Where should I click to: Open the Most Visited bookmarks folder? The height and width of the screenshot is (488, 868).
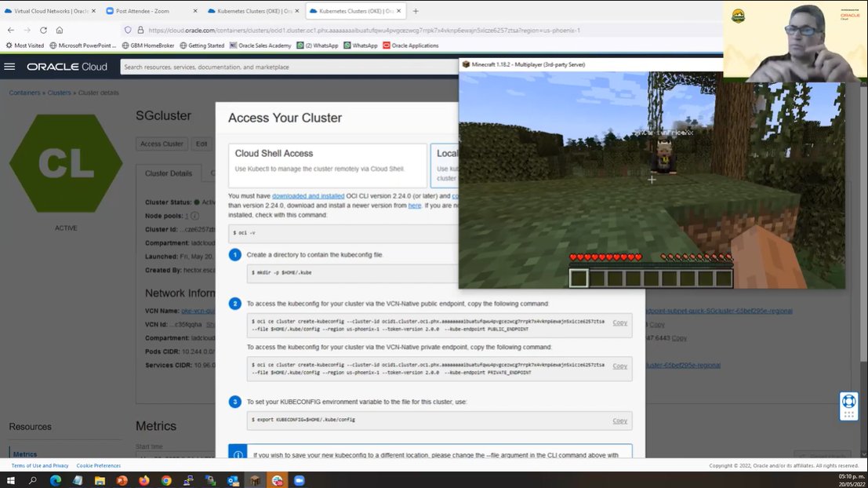tap(25, 46)
